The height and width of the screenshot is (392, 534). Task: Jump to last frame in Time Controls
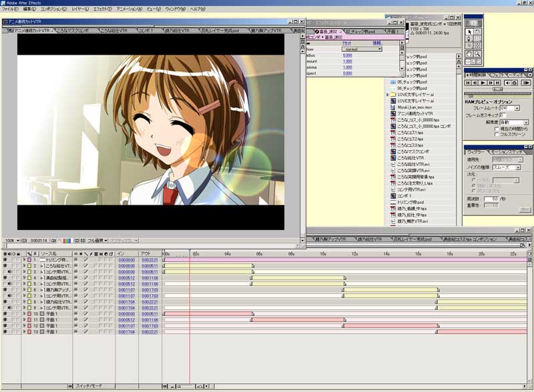[497, 83]
